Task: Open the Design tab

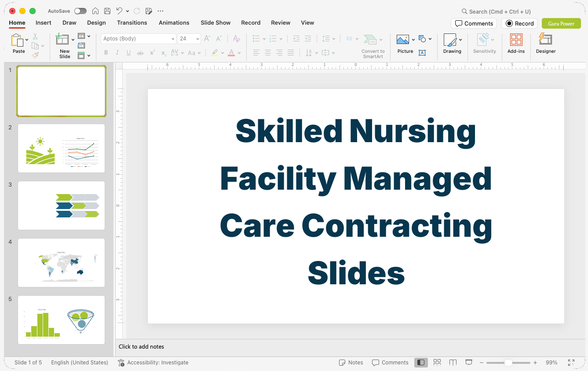Action: (96, 22)
